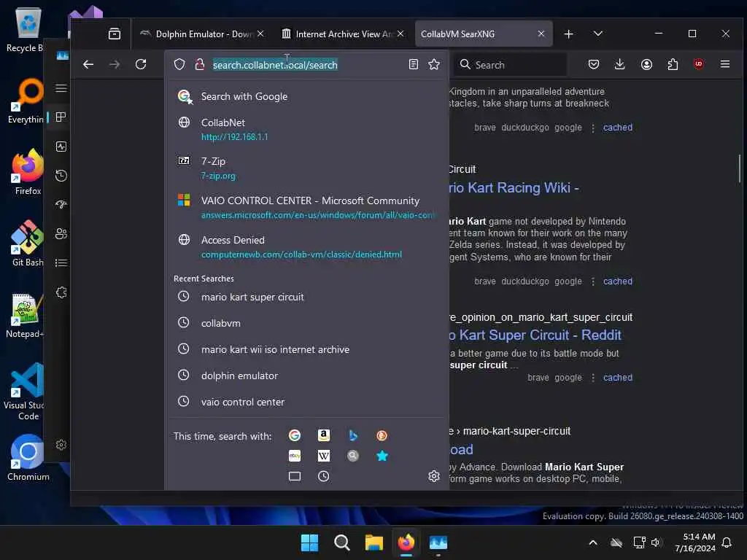Open Kart Super Circuit - Reddit result
The width and height of the screenshot is (747, 560).
point(535,335)
